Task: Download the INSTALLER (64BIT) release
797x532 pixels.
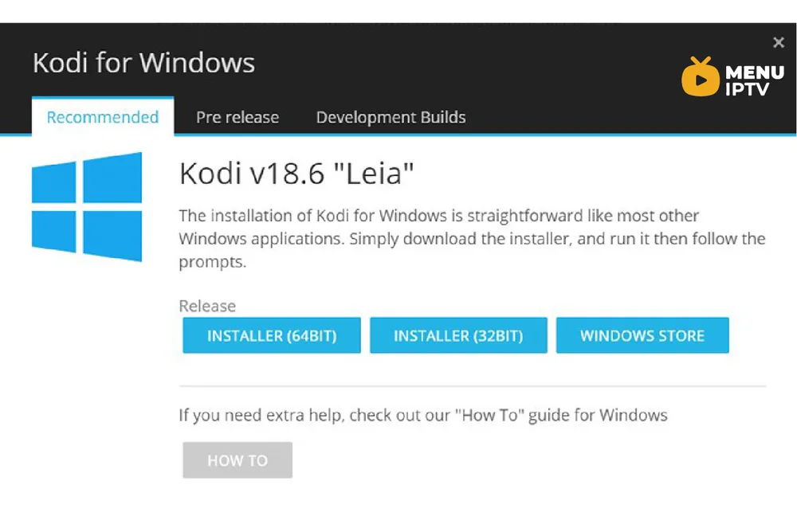Action: (x=272, y=335)
